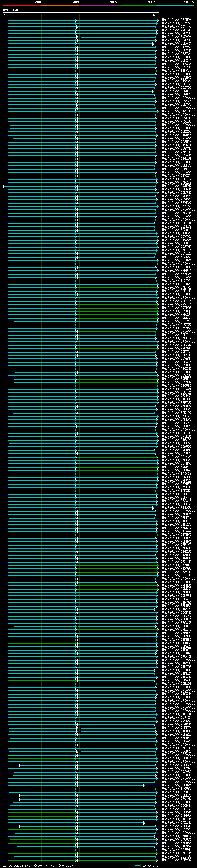197x868 pixels.
Task: Select hit label UniRef100_B6K6J1
Action: click(x=176, y=71)
